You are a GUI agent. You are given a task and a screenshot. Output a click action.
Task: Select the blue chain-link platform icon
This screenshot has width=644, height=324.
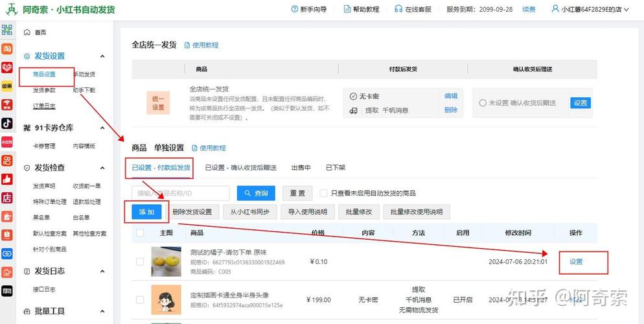click(7, 254)
